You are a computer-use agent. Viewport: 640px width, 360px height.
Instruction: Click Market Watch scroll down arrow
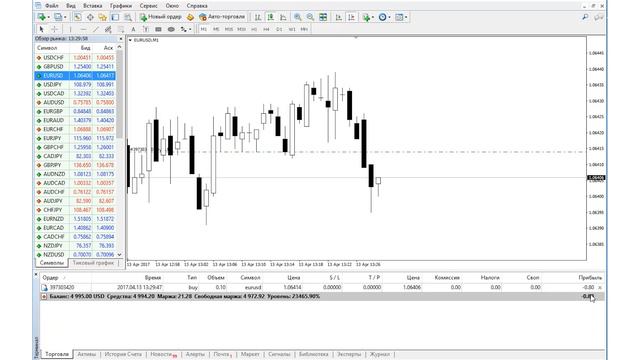pos(119,254)
